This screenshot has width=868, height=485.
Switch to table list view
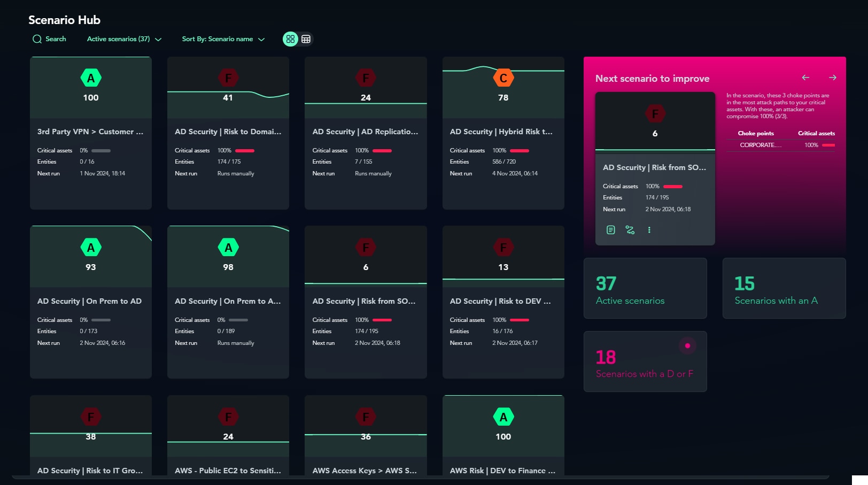tap(306, 39)
